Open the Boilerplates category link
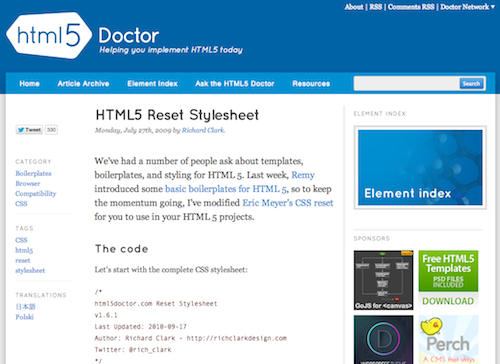This screenshot has width=500, height=364. point(33,173)
